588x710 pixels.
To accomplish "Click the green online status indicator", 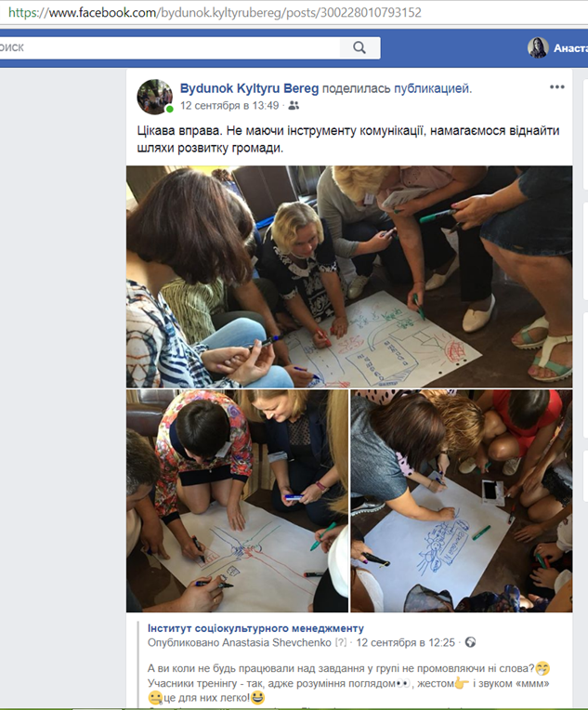I will point(170,109).
